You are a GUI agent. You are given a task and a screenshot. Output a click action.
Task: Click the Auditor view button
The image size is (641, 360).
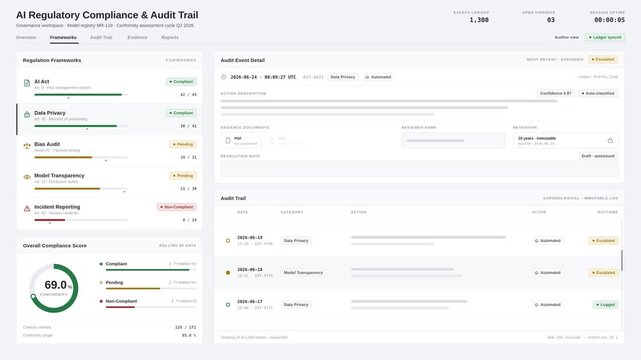click(x=567, y=37)
